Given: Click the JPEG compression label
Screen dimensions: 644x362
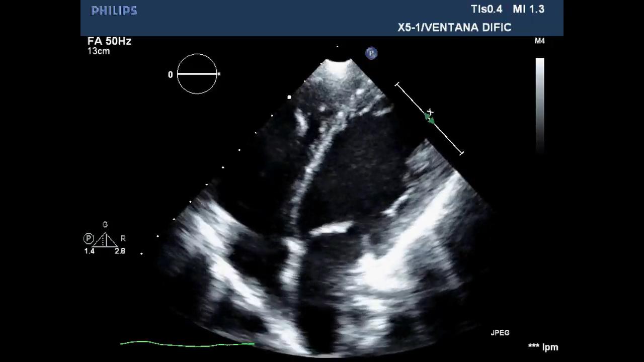Looking at the screenshot, I should tap(500, 333).
